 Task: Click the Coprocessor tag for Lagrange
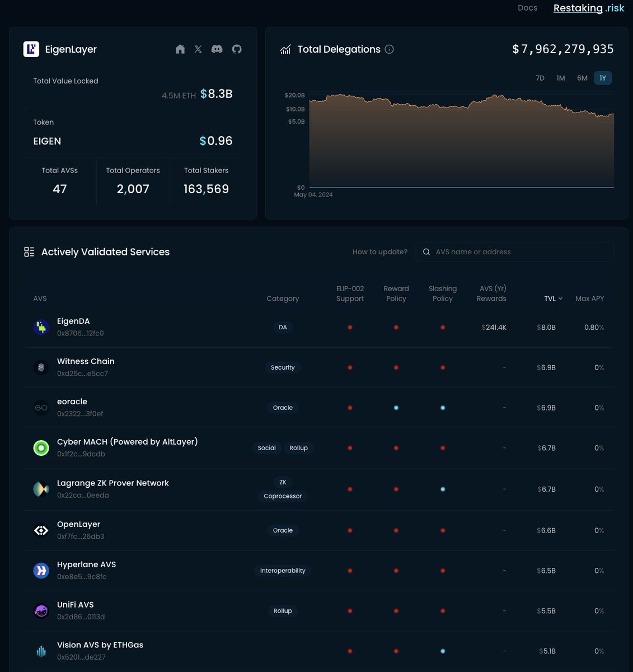pos(283,496)
